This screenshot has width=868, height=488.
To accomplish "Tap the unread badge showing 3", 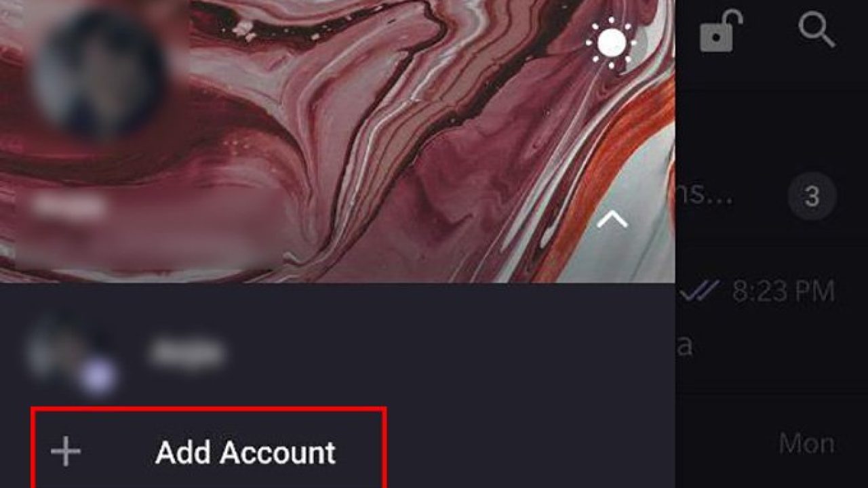I will (812, 197).
